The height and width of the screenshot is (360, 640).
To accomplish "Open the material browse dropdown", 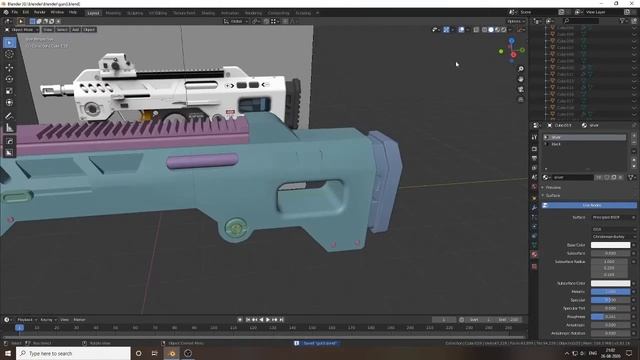I will pyautogui.click(x=546, y=178).
